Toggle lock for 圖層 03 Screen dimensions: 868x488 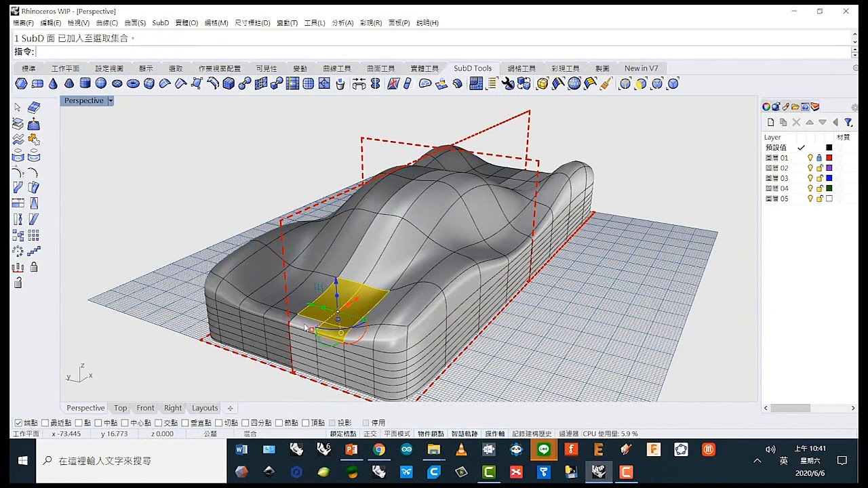(x=819, y=178)
